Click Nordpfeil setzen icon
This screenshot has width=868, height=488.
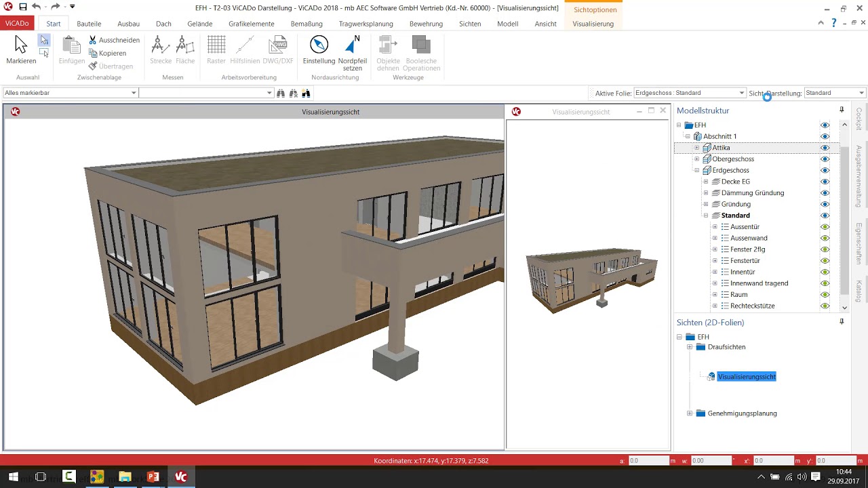click(x=352, y=45)
